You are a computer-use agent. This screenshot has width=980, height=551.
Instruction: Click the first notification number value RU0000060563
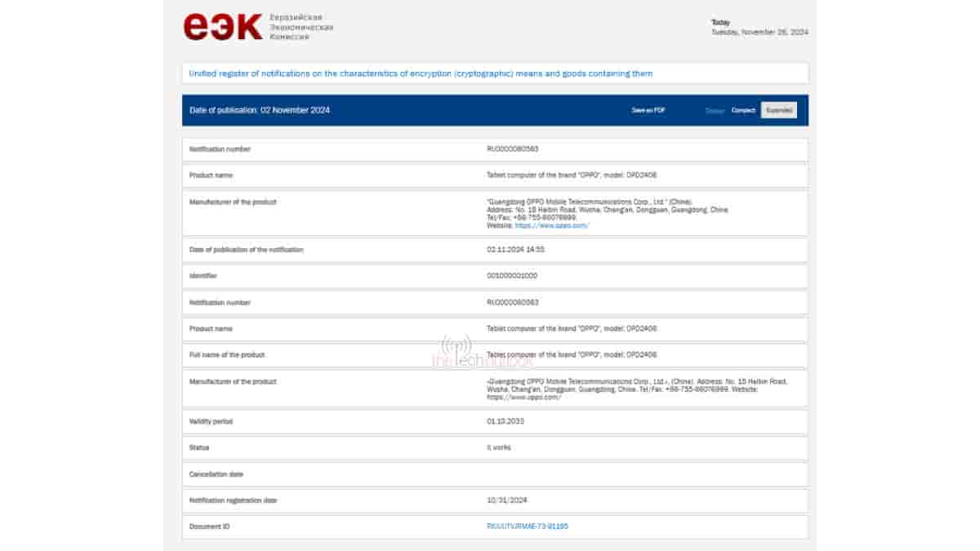(x=512, y=149)
